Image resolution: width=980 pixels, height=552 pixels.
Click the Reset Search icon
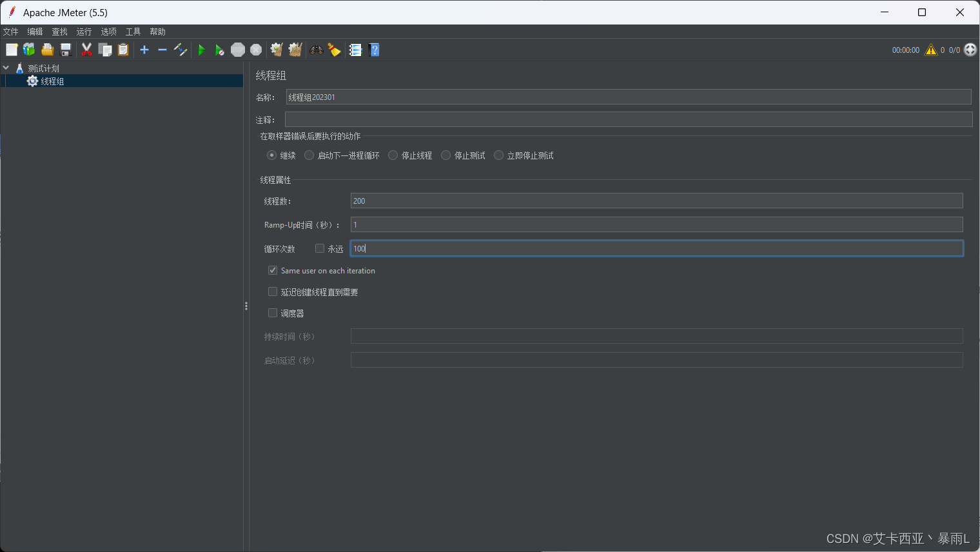(334, 50)
